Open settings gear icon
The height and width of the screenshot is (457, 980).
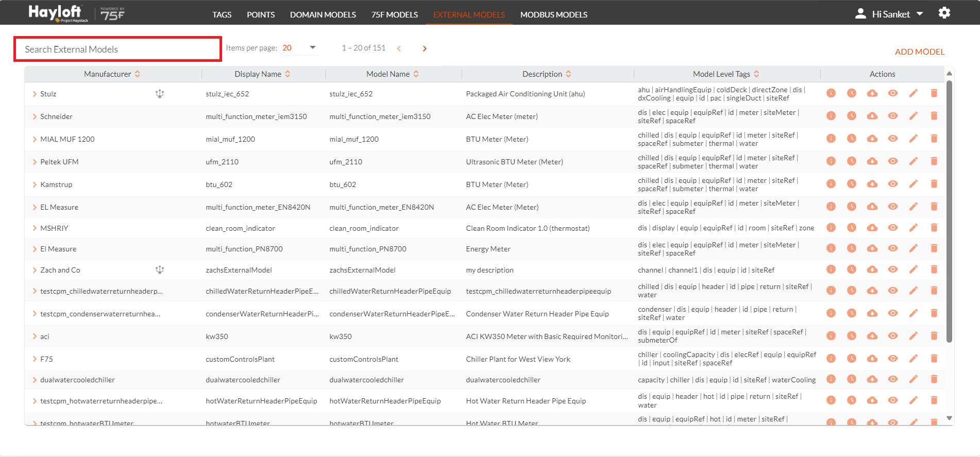pyautogui.click(x=944, y=13)
